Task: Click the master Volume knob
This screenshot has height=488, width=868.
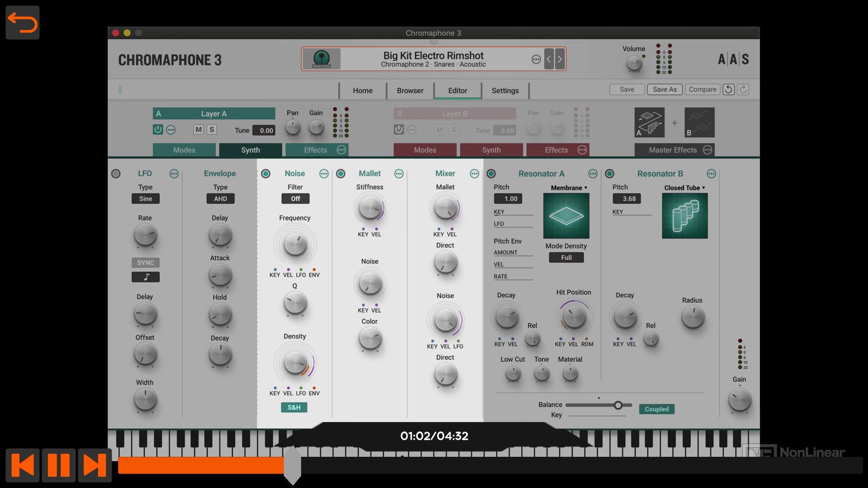Action: [x=634, y=64]
